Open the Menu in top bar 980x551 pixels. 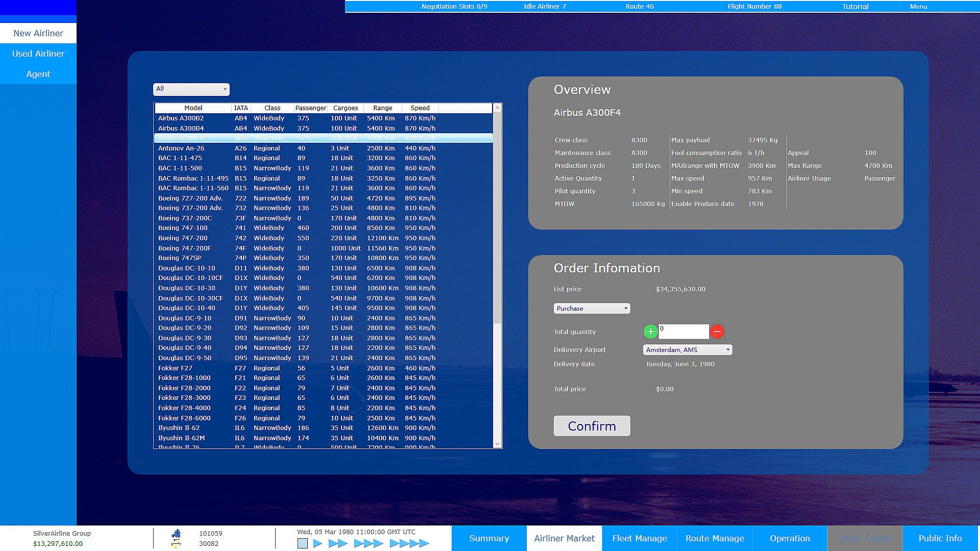pos(918,7)
